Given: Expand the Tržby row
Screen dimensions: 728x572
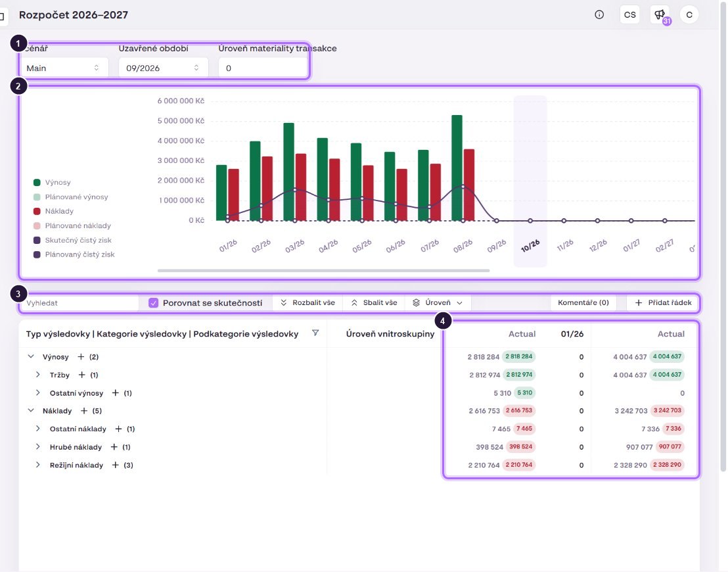Looking at the screenshot, I should click(38, 375).
